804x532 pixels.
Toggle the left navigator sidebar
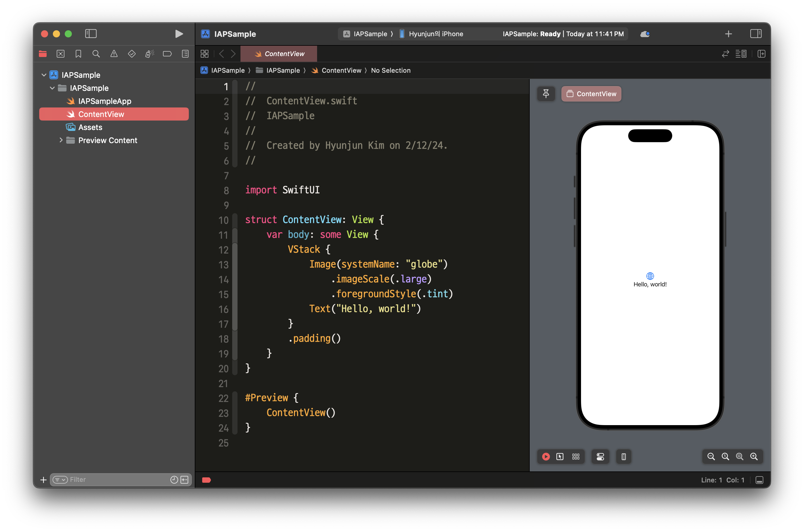(91, 34)
